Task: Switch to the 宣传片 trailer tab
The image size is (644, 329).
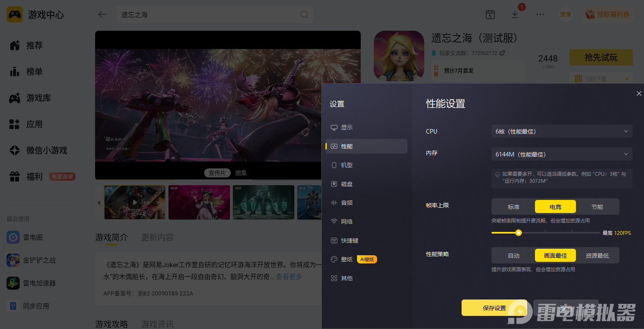Action: (217, 173)
